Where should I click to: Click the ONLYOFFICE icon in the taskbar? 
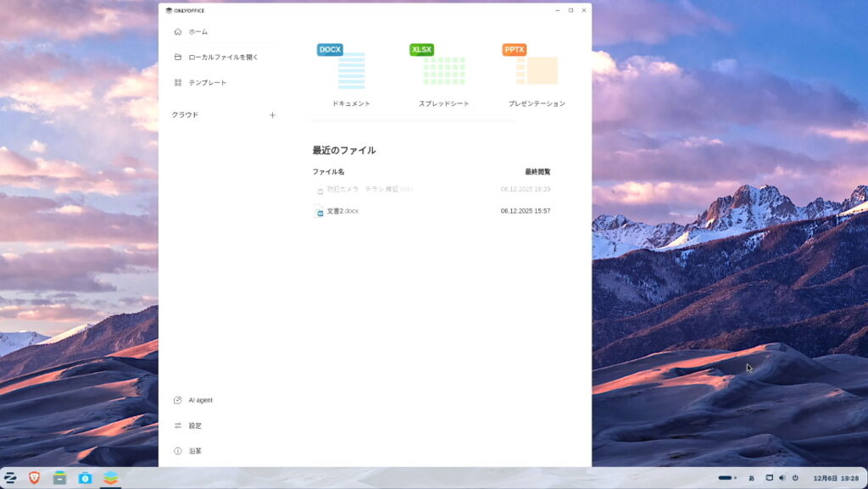[110, 478]
